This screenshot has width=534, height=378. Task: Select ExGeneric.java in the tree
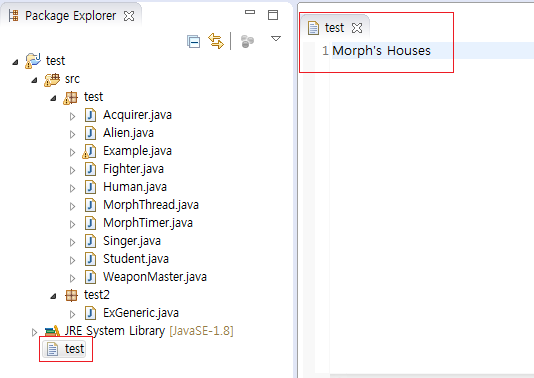pos(141,313)
